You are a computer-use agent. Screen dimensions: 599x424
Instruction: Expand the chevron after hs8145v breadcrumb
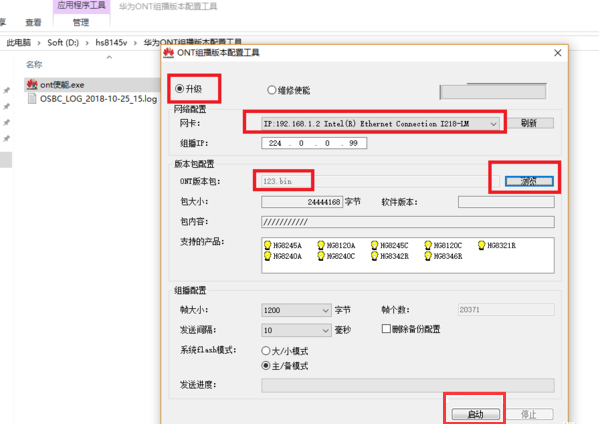(x=135, y=43)
